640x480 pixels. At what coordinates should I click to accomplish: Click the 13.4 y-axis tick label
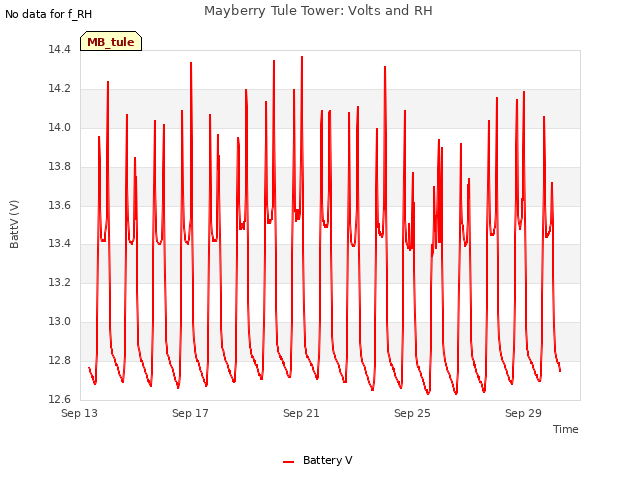(x=60, y=243)
